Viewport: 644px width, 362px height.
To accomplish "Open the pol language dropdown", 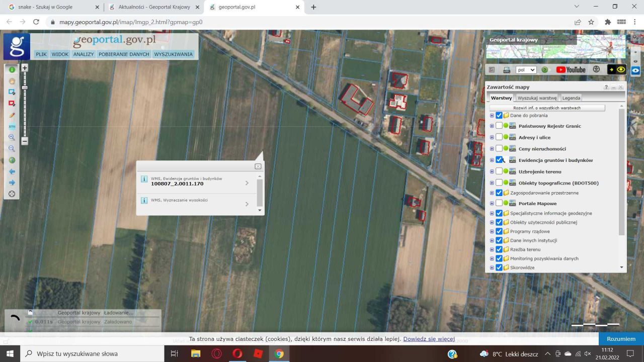I will click(526, 70).
